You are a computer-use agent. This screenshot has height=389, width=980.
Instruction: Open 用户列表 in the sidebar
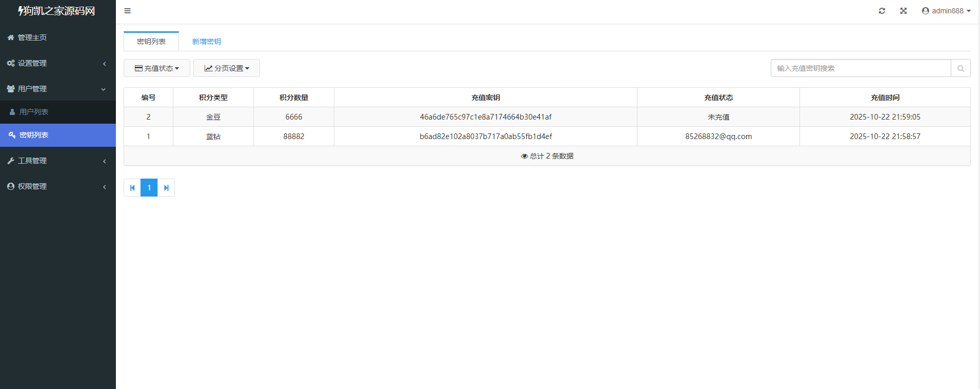coord(58,112)
